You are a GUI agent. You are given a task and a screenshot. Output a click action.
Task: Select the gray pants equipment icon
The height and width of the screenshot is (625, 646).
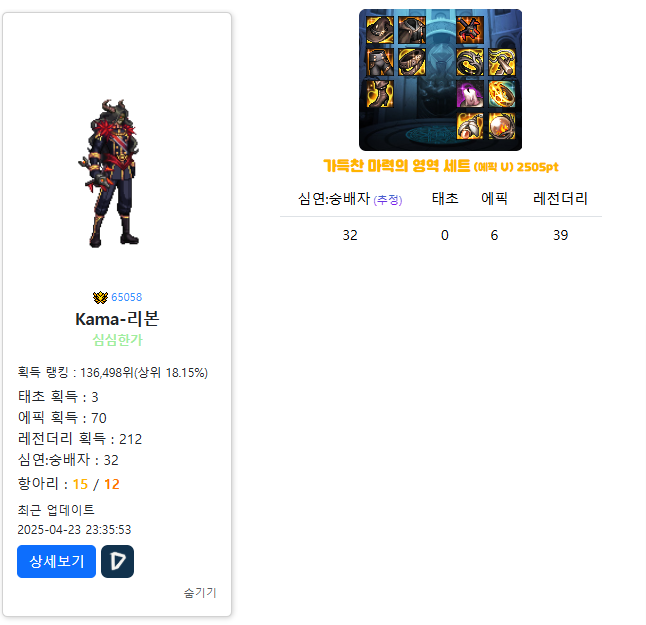coord(379,62)
